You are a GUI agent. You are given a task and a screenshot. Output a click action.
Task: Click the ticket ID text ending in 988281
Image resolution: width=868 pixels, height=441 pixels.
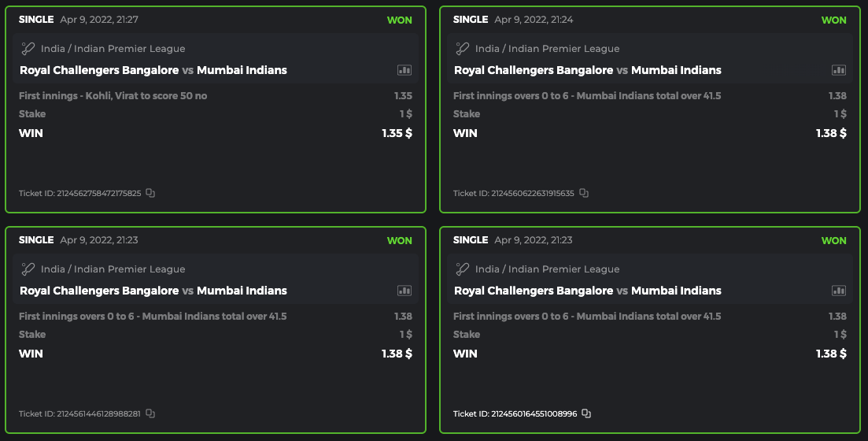79,413
